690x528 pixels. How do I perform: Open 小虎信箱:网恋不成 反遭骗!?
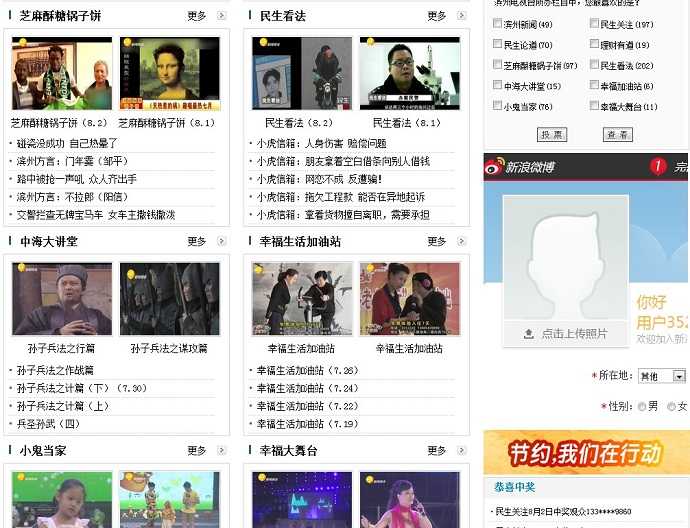click(x=319, y=179)
